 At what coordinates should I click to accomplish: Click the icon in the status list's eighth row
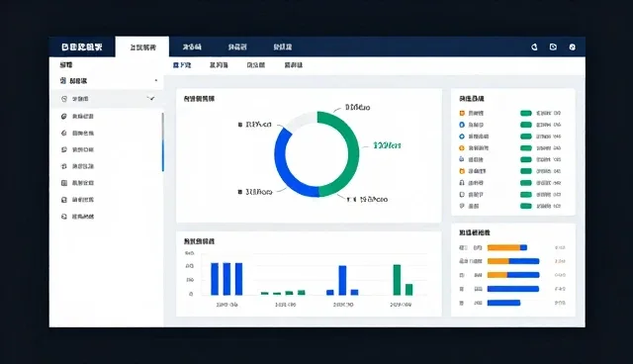pos(462,195)
